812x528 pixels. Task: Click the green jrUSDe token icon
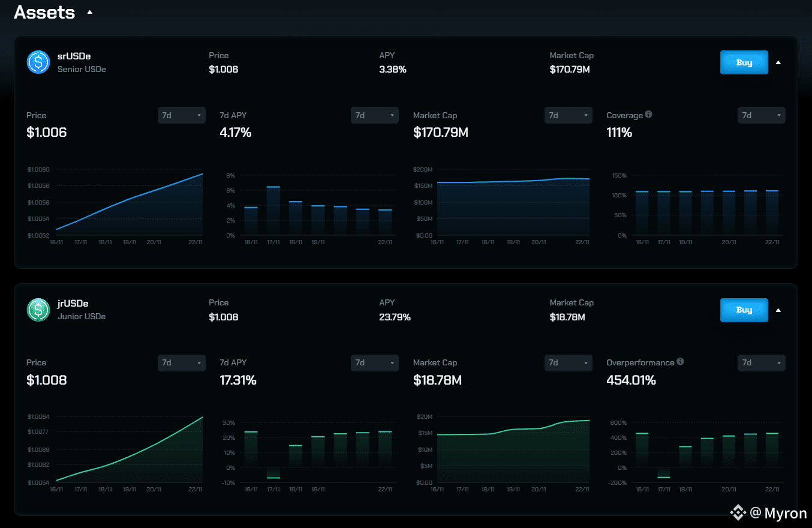click(38, 310)
